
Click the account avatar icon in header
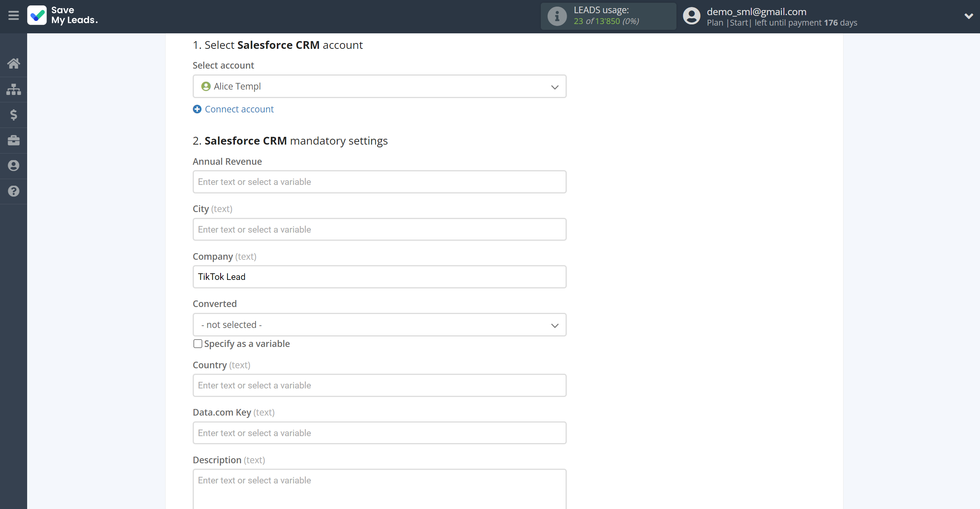692,16
